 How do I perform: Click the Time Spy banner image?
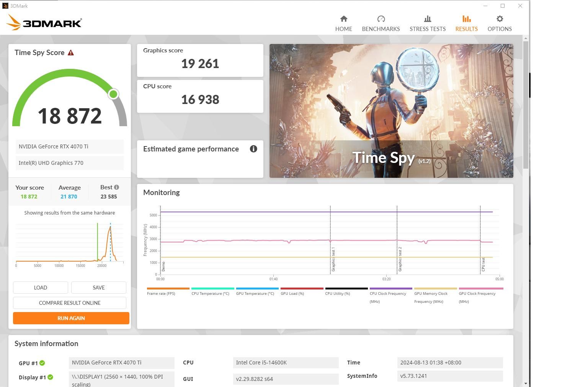tap(391, 111)
